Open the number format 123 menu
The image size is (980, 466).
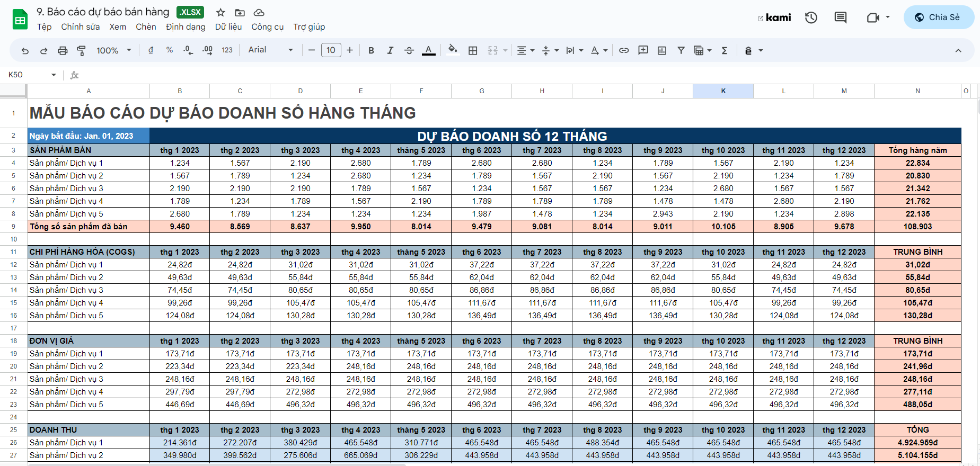pos(227,50)
